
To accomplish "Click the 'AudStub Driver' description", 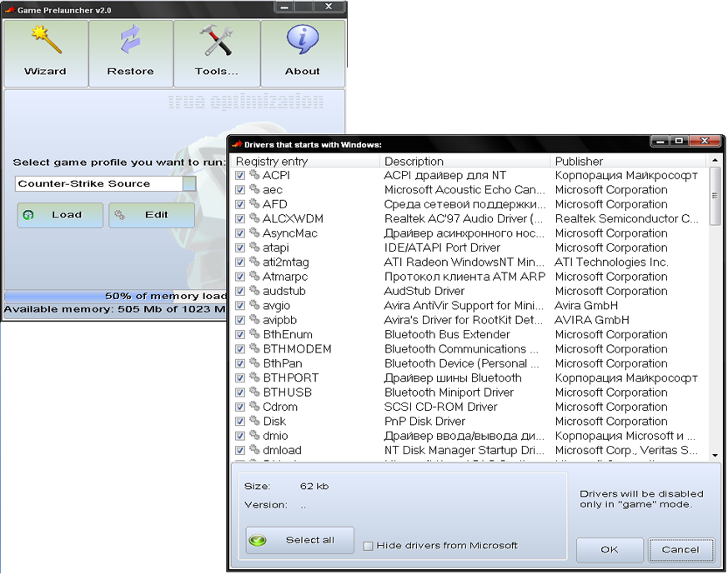I will (424, 291).
